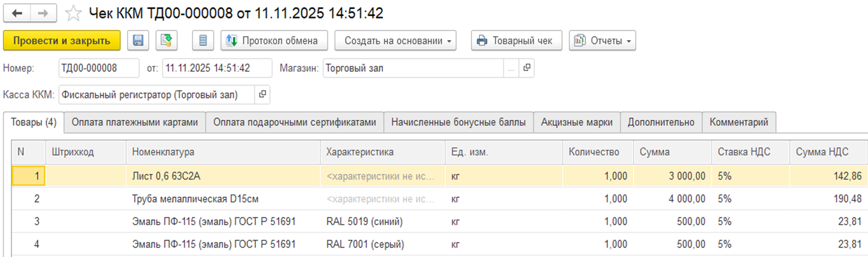Screen dimensions: 868x257
Task: Click the Провести и закрыть button
Action: coord(62,41)
